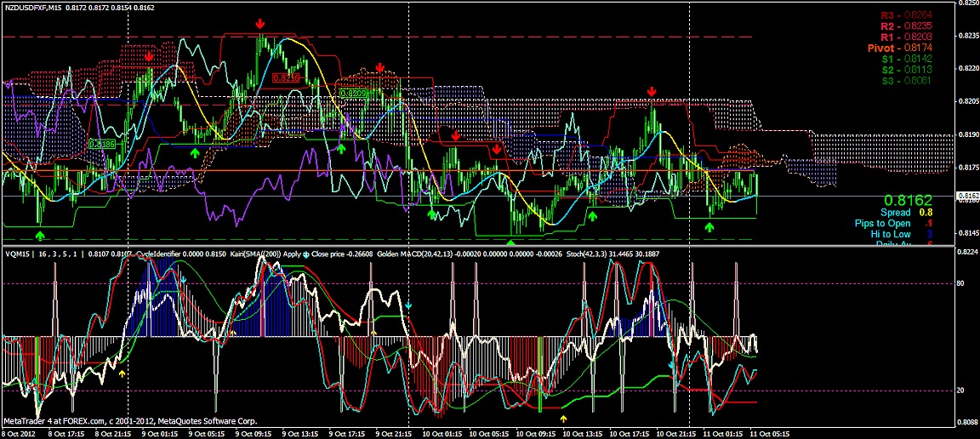Click the 0.8162 current price axis marker
Viewport: 980px width, 439px height.
967,196
